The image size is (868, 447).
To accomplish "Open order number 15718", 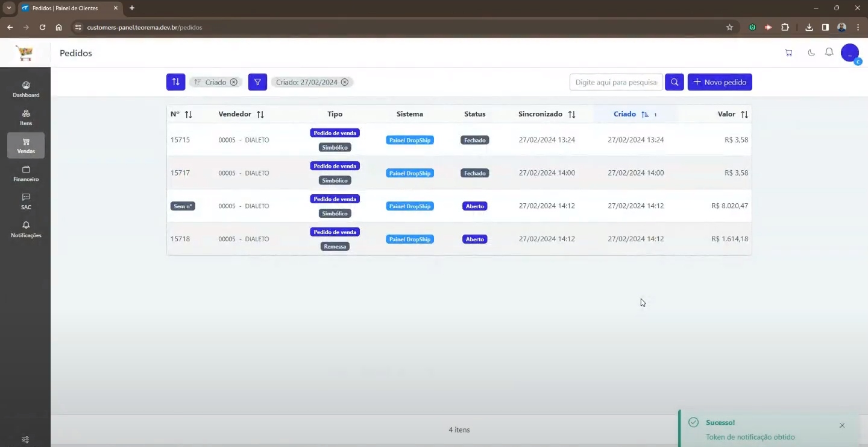I will [x=180, y=239].
